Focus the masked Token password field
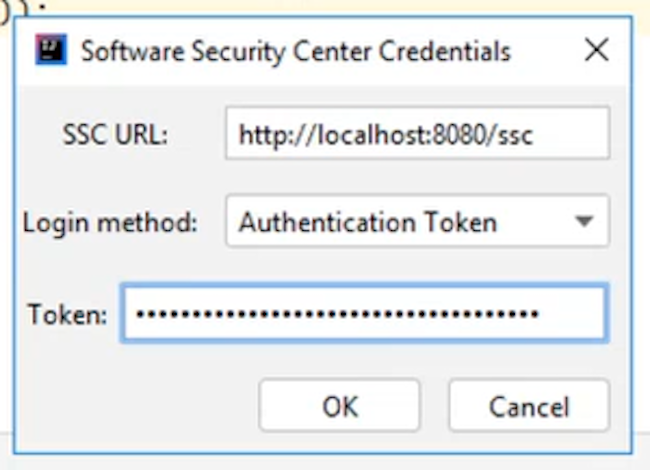Image resolution: width=650 pixels, height=470 pixels. pos(364,314)
